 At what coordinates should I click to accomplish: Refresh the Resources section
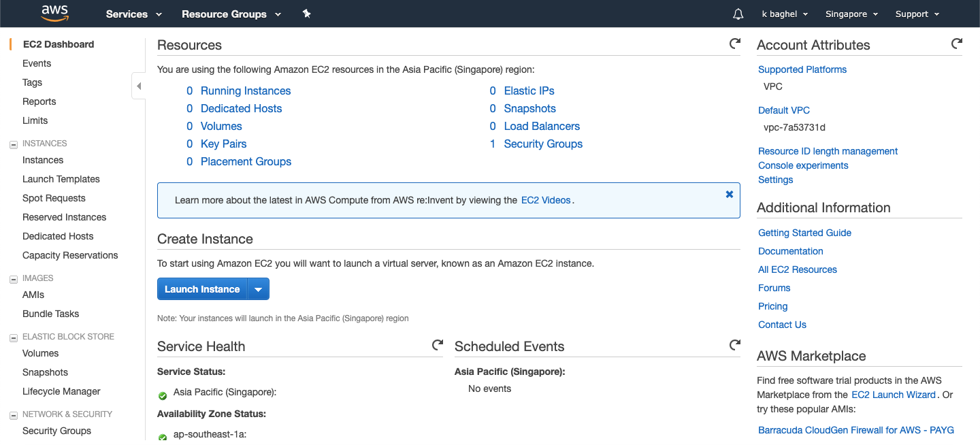(x=735, y=44)
